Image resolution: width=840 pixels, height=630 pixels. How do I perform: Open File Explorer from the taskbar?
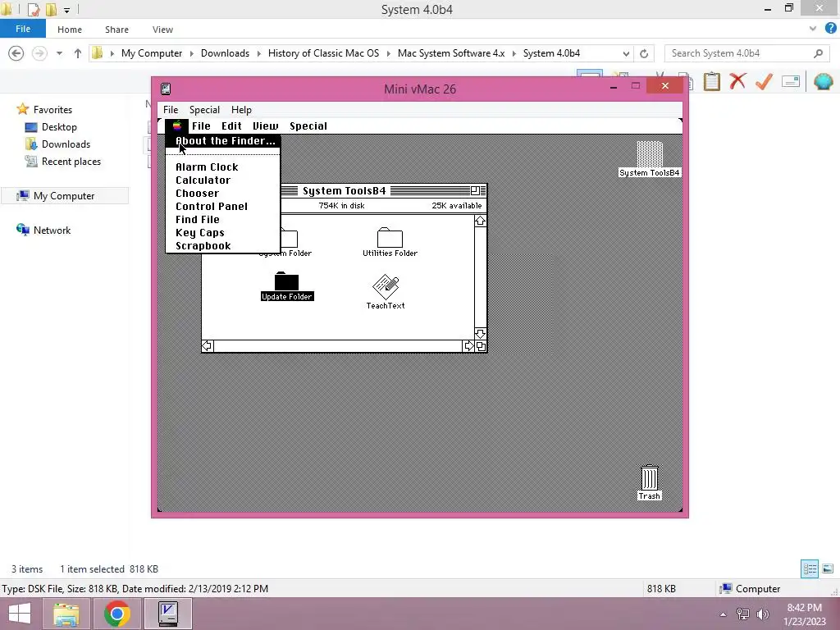[66, 614]
